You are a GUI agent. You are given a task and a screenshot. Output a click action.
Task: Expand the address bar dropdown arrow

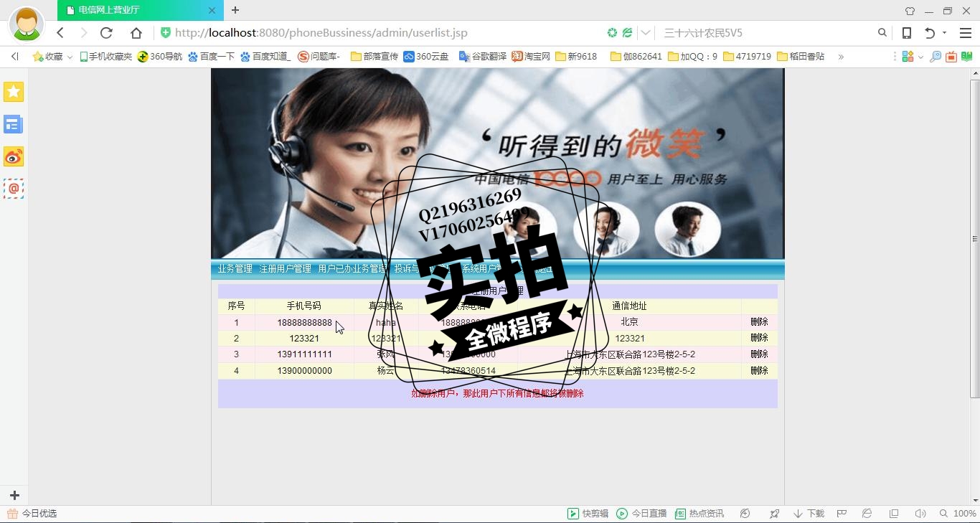646,33
